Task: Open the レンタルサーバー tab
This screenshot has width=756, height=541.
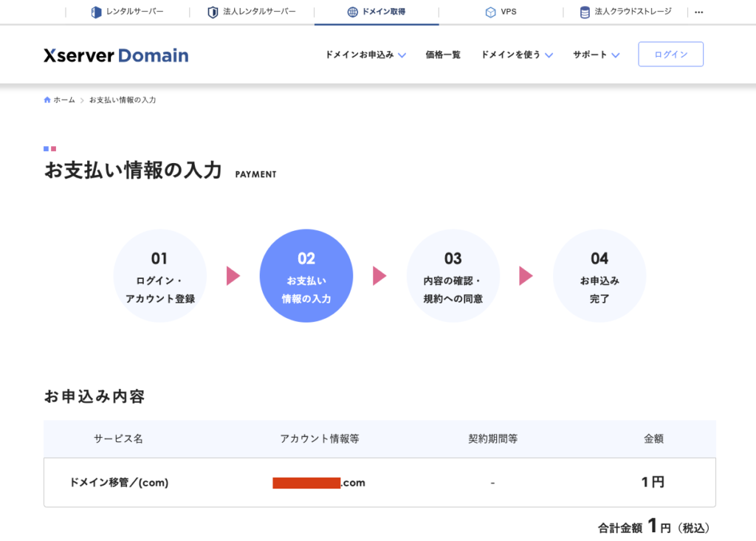Action: point(128,12)
